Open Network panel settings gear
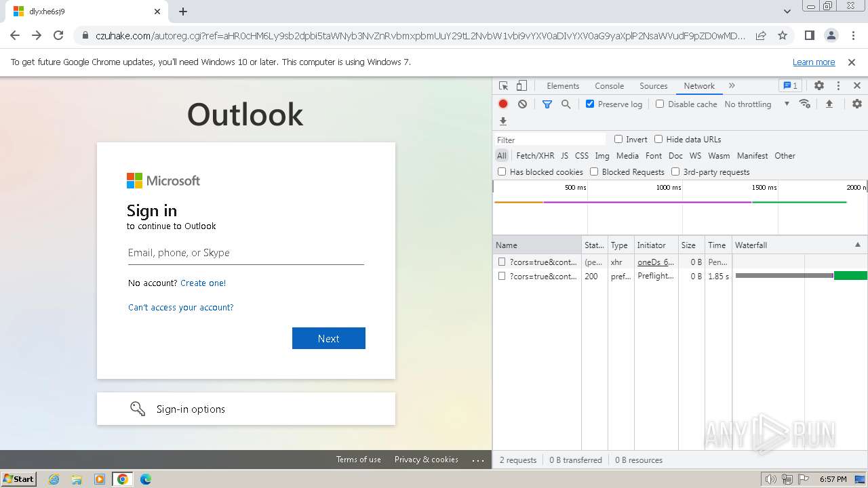Viewport: 868px width, 488px height. 857,104
